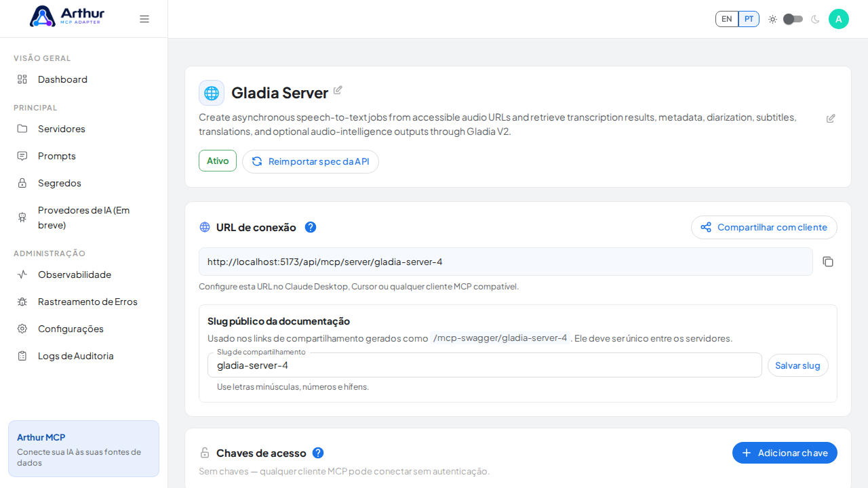Toggle the dark mode switch
Viewport: 868px width, 488px height.
(x=793, y=19)
